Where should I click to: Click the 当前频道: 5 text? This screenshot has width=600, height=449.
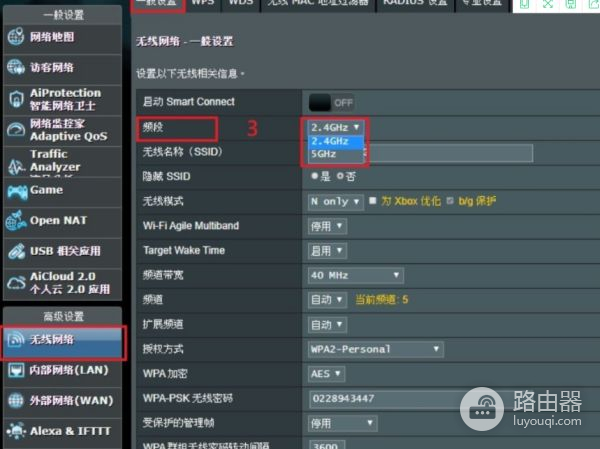coord(382,300)
